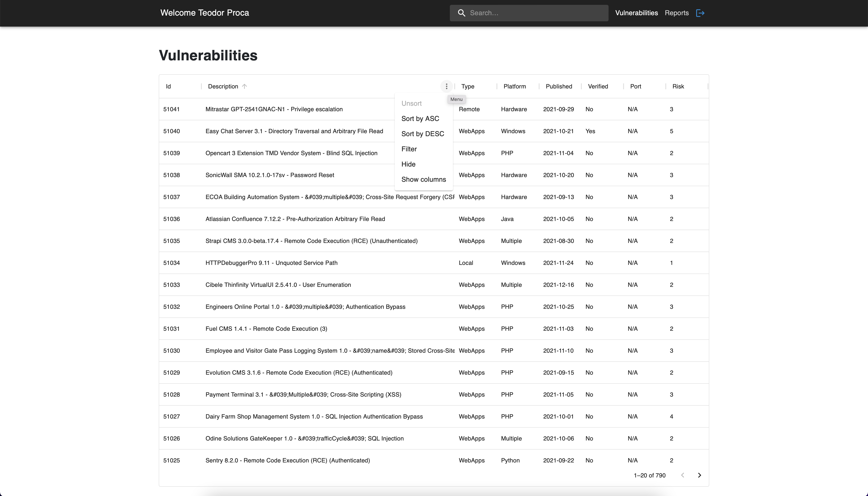Sort by the Platform column header

pos(514,86)
